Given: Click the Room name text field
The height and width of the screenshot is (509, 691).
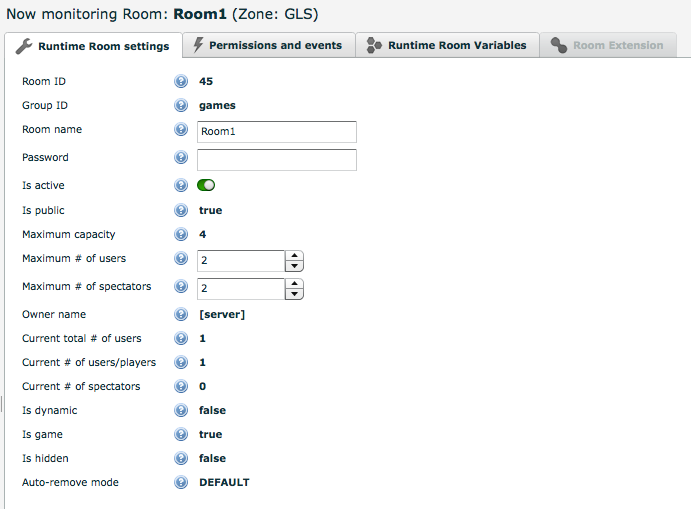Looking at the screenshot, I should tap(276, 132).
